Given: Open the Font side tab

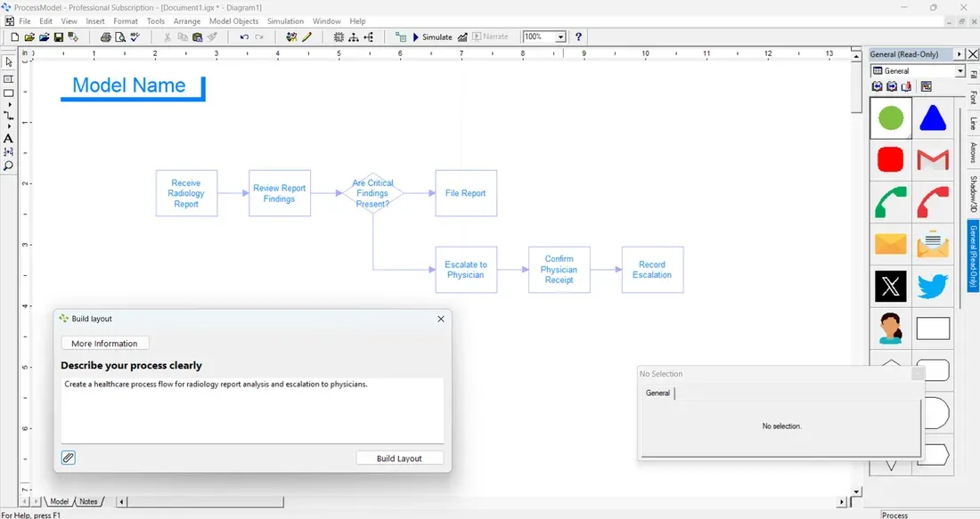Looking at the screenshot, I should click(x=973, y=97).
